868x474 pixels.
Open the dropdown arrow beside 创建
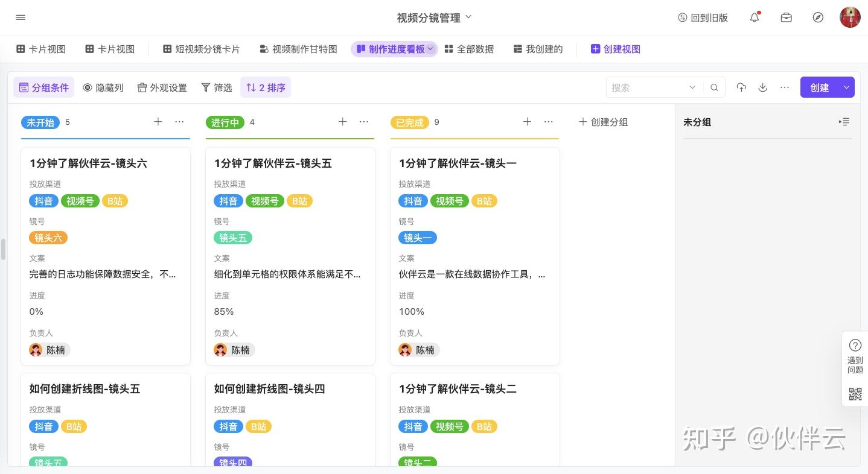click(x=846, y=87)
